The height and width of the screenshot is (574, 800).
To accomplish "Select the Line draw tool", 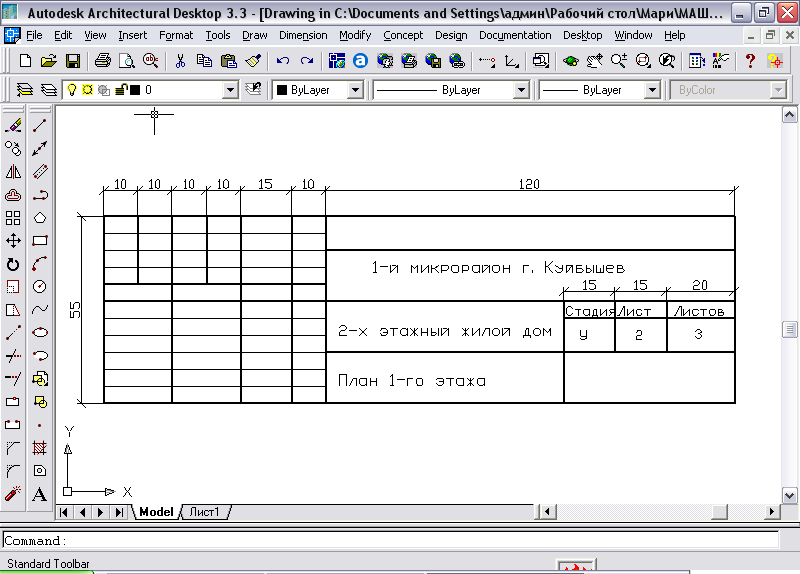I will click(40, 126).
